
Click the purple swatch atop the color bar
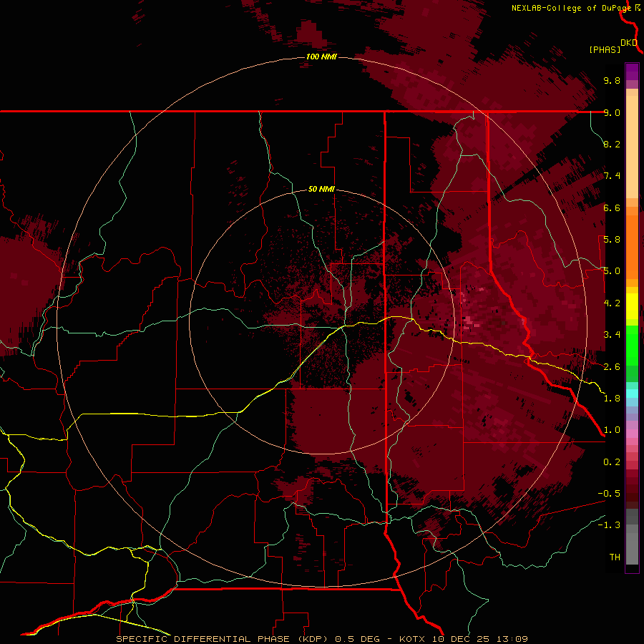tap(632, 72)
